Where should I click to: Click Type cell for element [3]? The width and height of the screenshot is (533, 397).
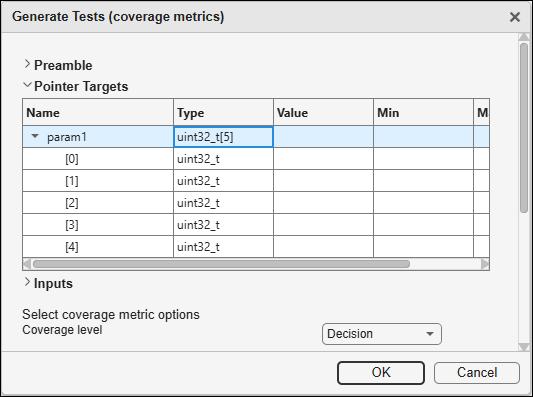click(x=223, y=225)
